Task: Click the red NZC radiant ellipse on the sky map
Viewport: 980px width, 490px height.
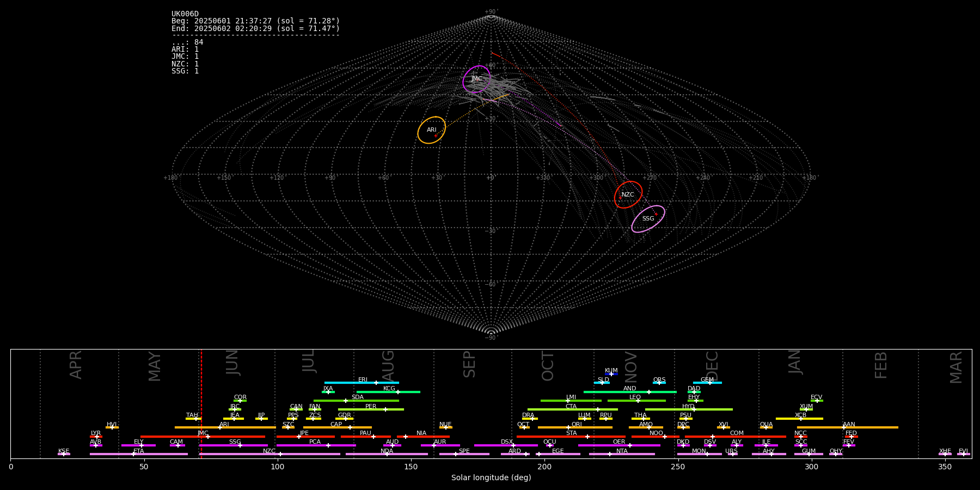Action: click(x=628, y=195)
